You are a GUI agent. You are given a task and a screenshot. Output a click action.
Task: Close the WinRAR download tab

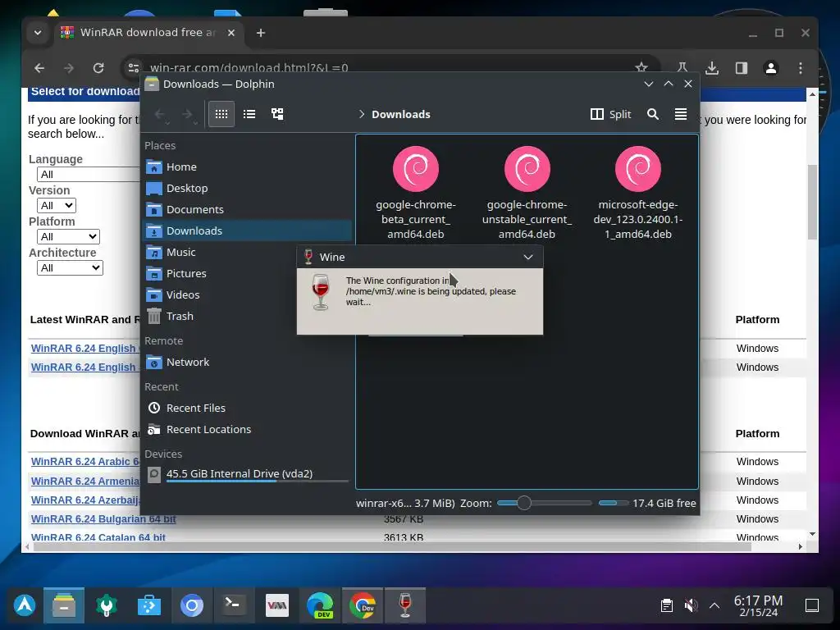tap(231, 33)
